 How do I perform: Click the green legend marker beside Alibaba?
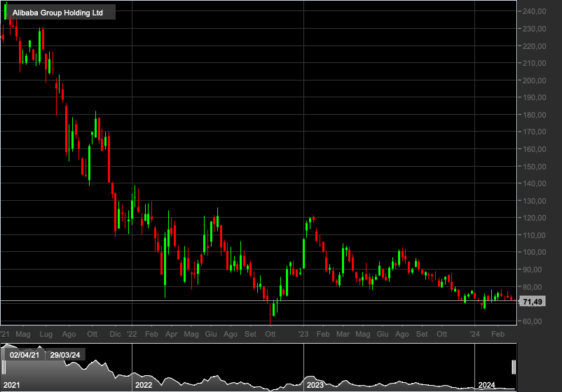tap(6, 12)
